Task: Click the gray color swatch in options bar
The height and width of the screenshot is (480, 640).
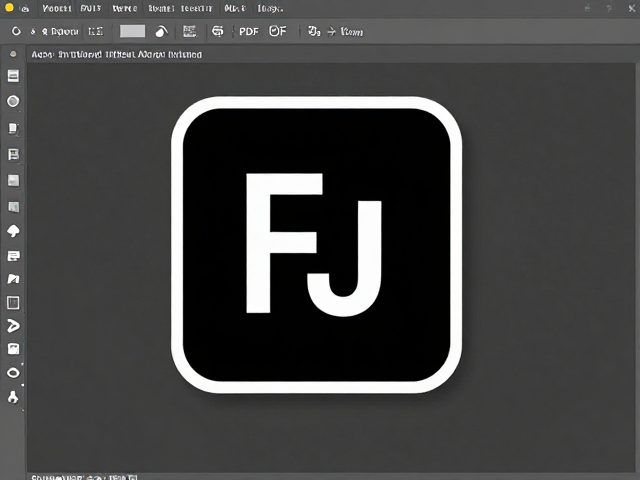Action: pos(132,31)
